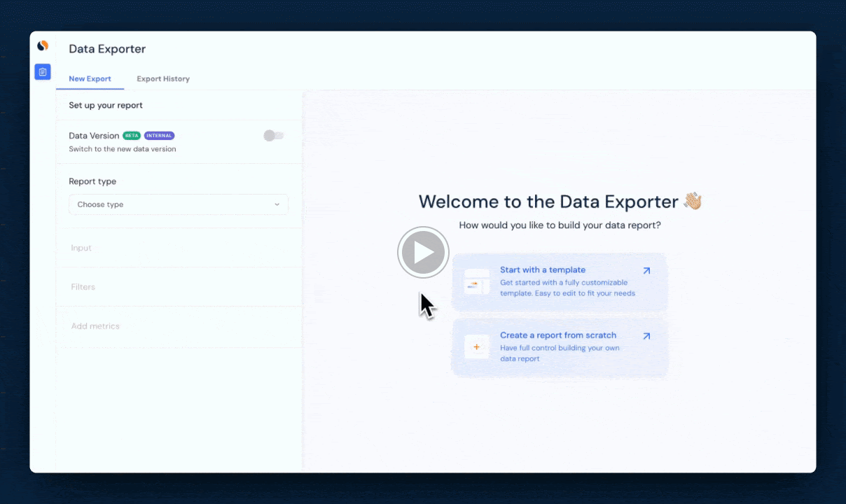Open the Choose type dropdown
846x504 pixels.
[178, 204]
